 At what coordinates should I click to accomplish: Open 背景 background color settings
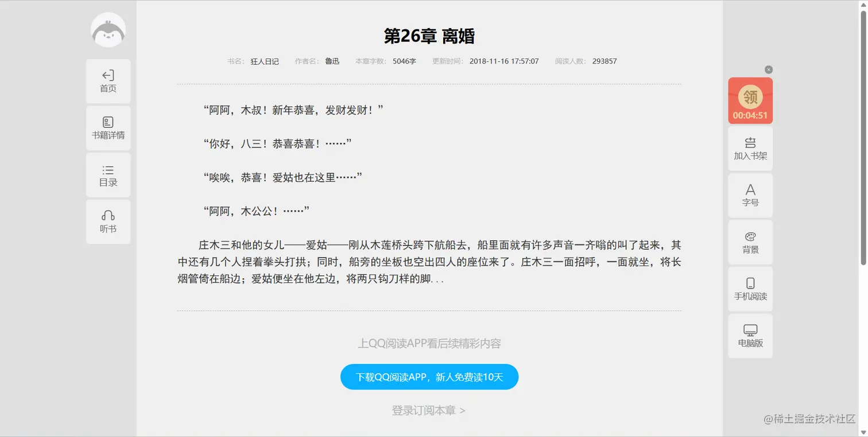(x=750, y=243)
